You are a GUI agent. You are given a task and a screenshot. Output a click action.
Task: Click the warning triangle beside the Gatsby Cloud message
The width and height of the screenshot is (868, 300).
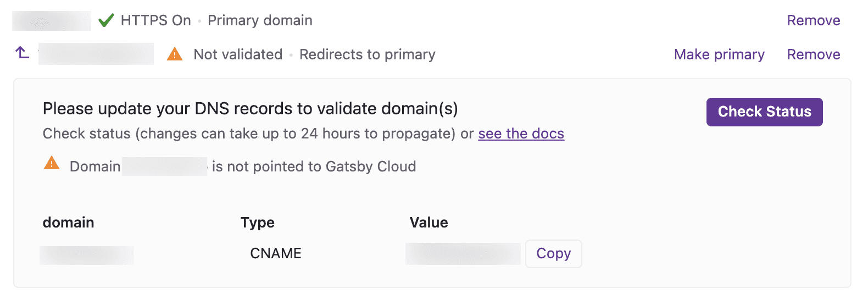52,163
